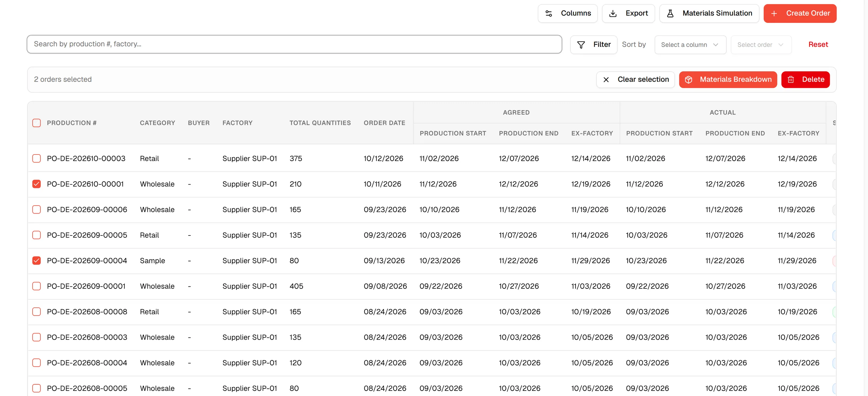Click the PRODUCTION # column header
868x396 pixels.
click(72, 123)
